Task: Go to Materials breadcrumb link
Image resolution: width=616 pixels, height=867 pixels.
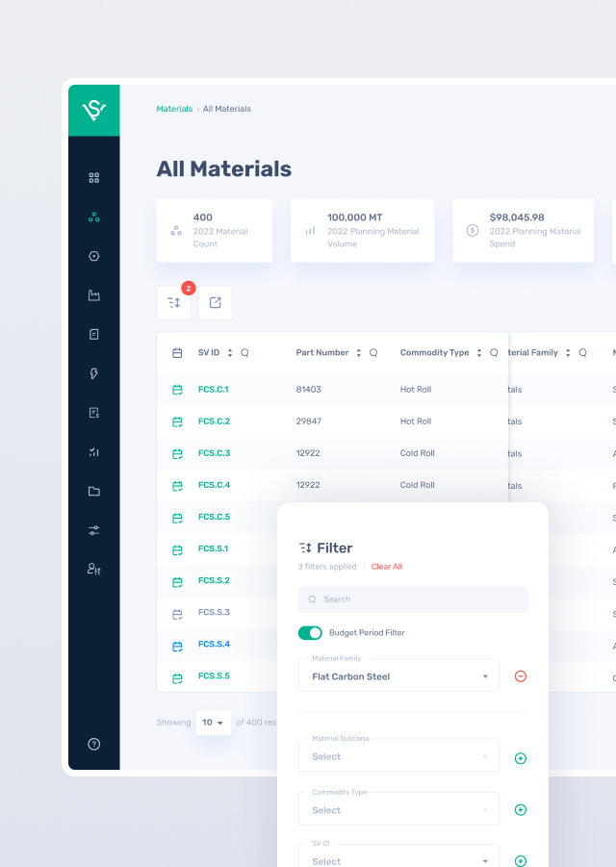Action: click(x=174, y=109)
